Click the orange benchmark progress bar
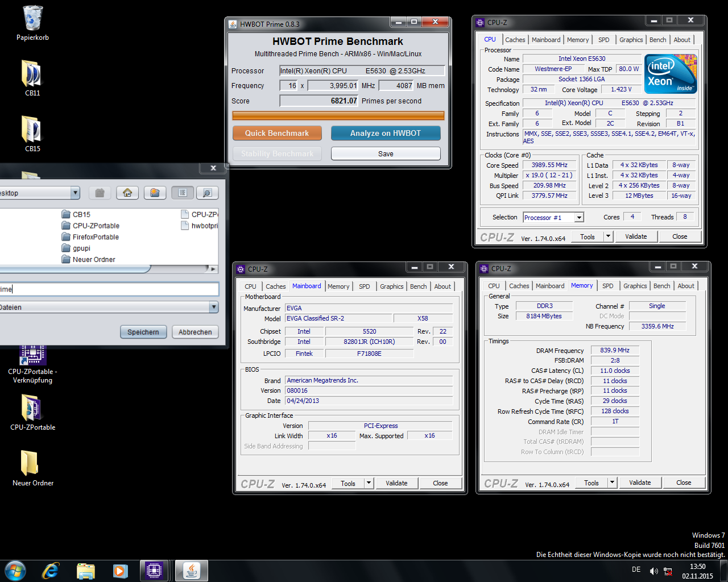The image size is (728, 582). (x=338, y=115)
